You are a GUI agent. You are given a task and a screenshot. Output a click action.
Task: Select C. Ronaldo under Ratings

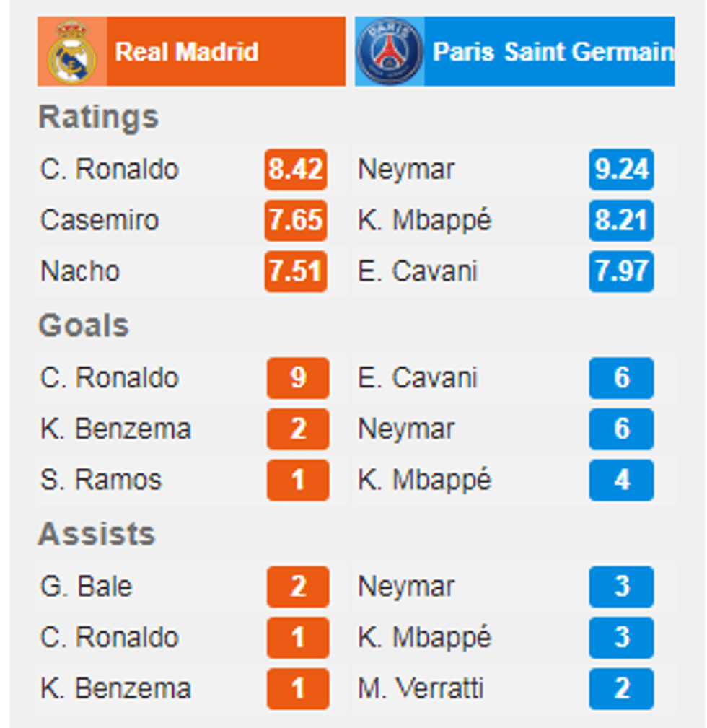coord(110,169)
